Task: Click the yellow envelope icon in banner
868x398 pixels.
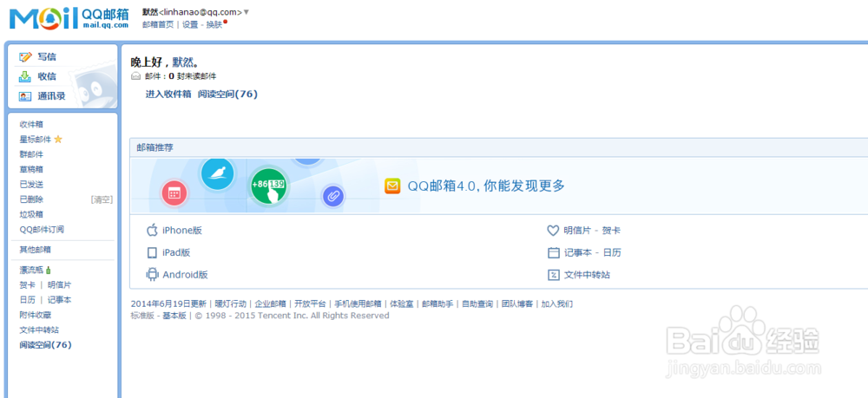Action: [392, 186]
